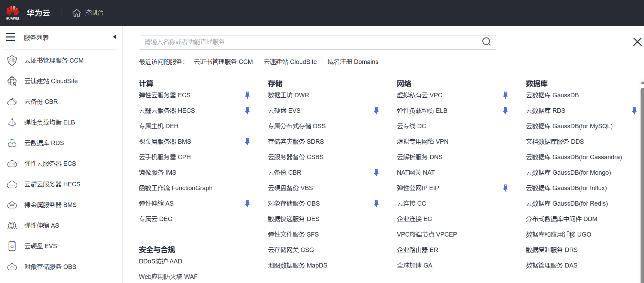This screenshot has height=283, width=644.
Task: Open 专属主机 DEH service
Action: pyautogui.click(x=159, y=126)
